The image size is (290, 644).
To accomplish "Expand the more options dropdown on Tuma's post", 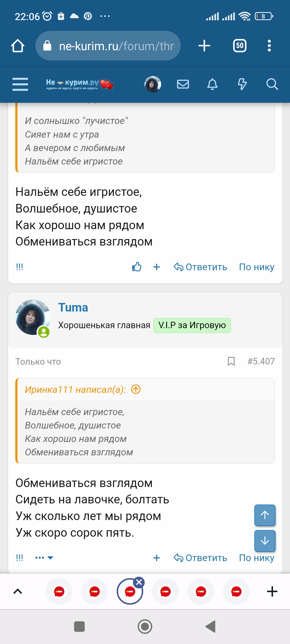I will pyautogui.click(x=44, y=558).
